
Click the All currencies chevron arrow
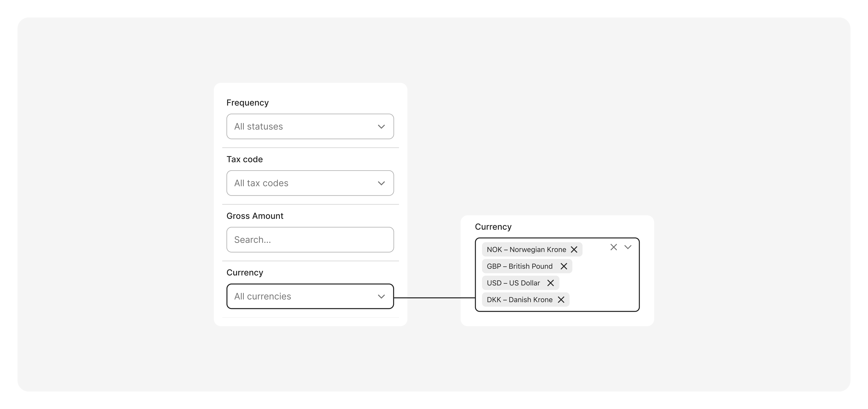click(381, 297)
